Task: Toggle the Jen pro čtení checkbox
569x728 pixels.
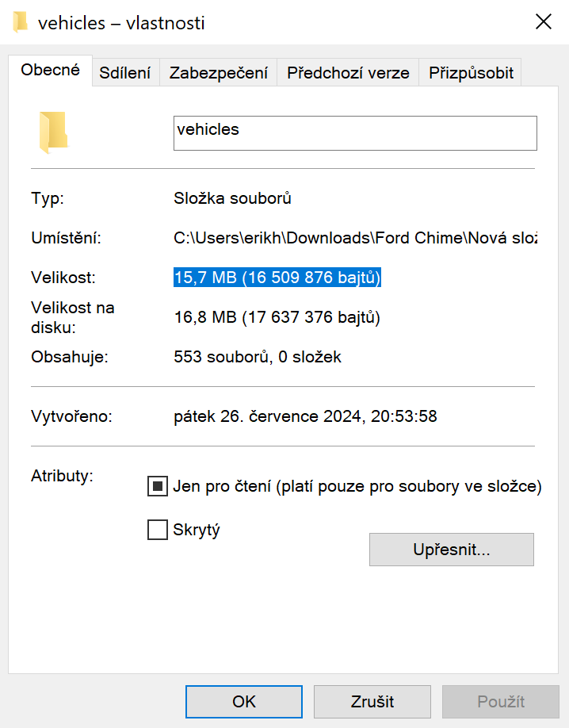Action: point(157,486)
